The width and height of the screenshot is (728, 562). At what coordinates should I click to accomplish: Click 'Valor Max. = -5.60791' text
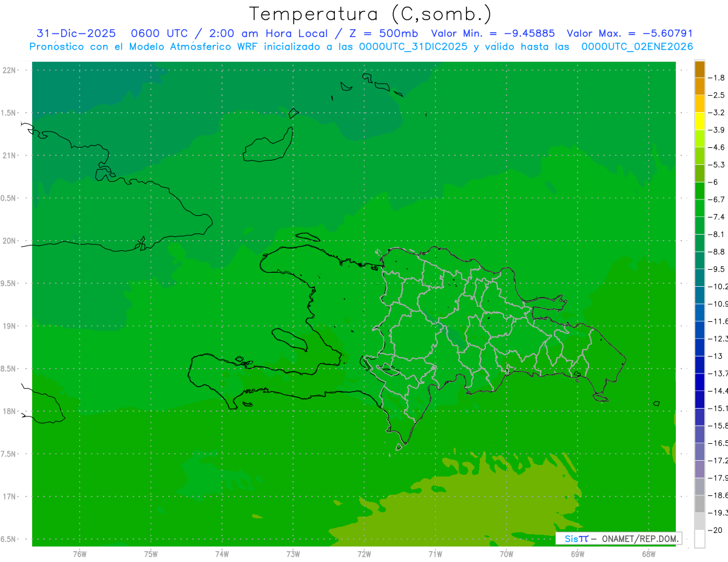pos(629,33)
